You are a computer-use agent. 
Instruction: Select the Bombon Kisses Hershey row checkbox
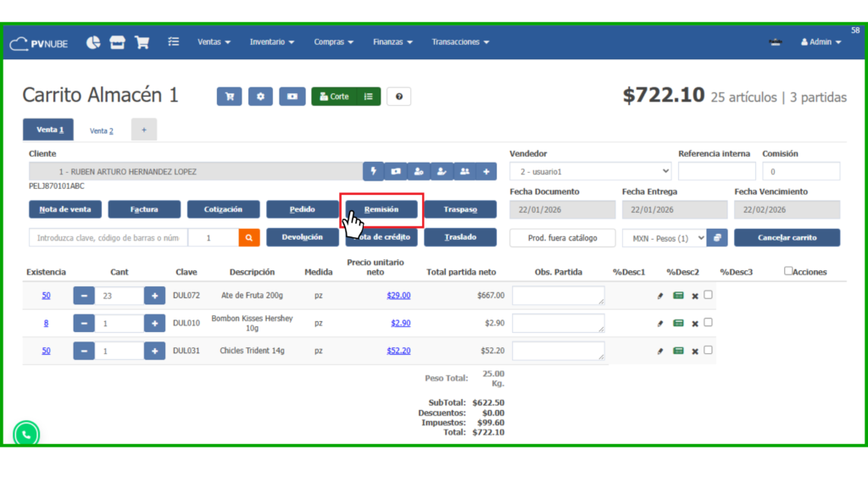pyautogui.click(x=708, y=322)
